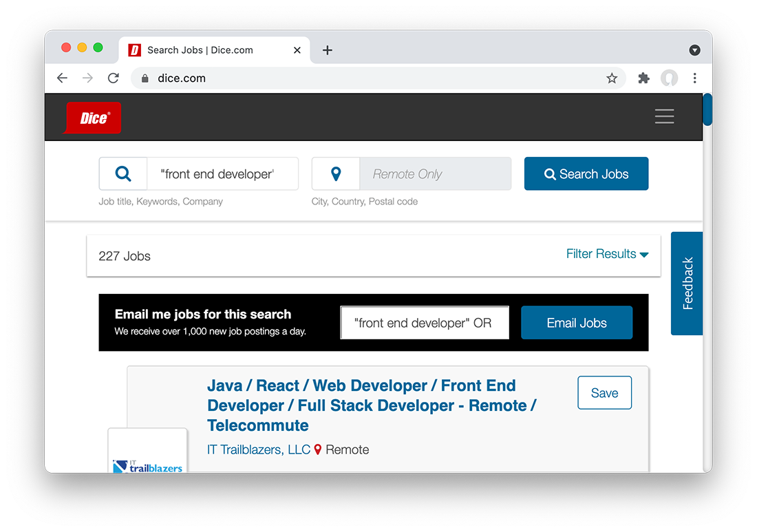Open the hamburger navigation menu
The image size is (757, 532).
click(664, 116)
